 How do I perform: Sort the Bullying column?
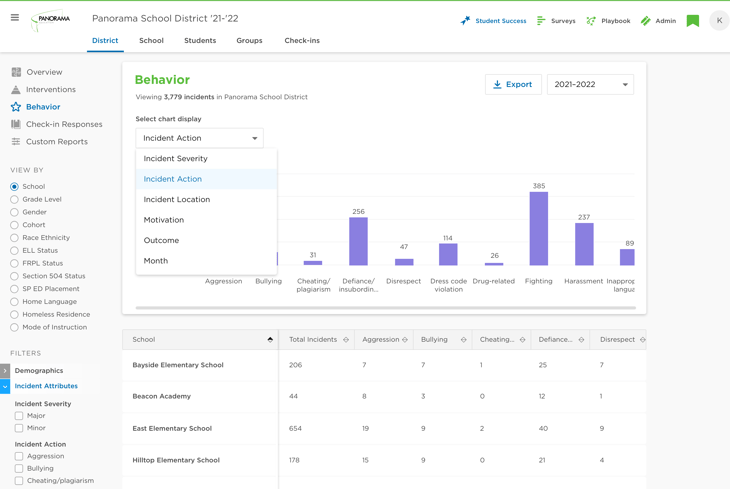(x=464, y=340)
